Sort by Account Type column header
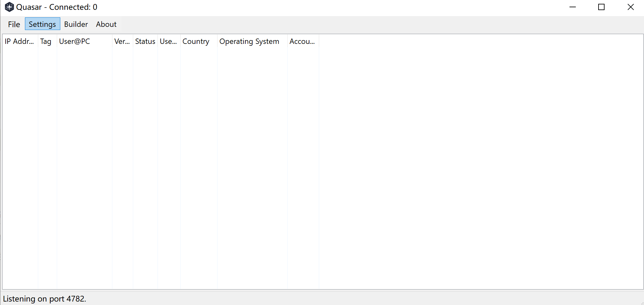 coord(303,41)
